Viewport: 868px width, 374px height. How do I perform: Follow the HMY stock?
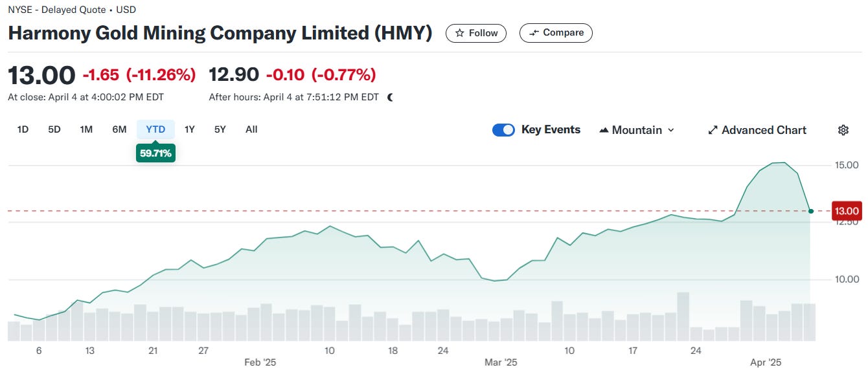click(x=476, y=33)
